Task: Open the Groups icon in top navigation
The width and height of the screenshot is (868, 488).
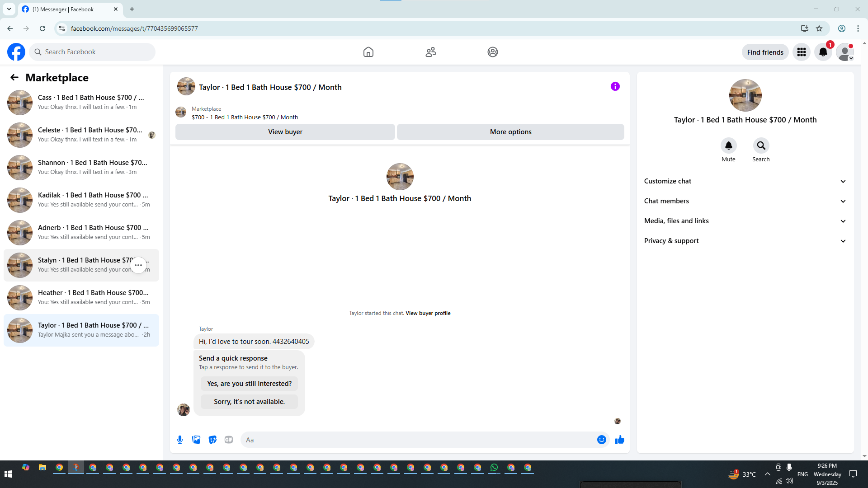Action: [x=493, y=52]
